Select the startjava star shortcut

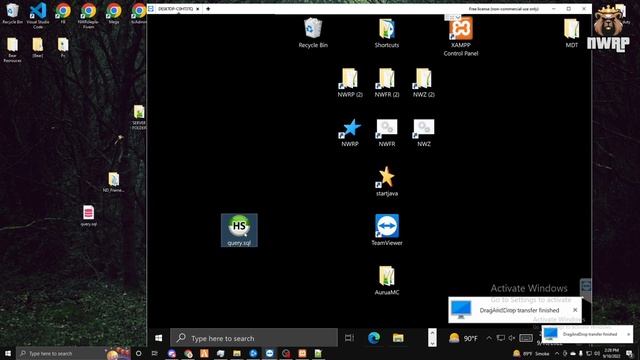point(387,182)
